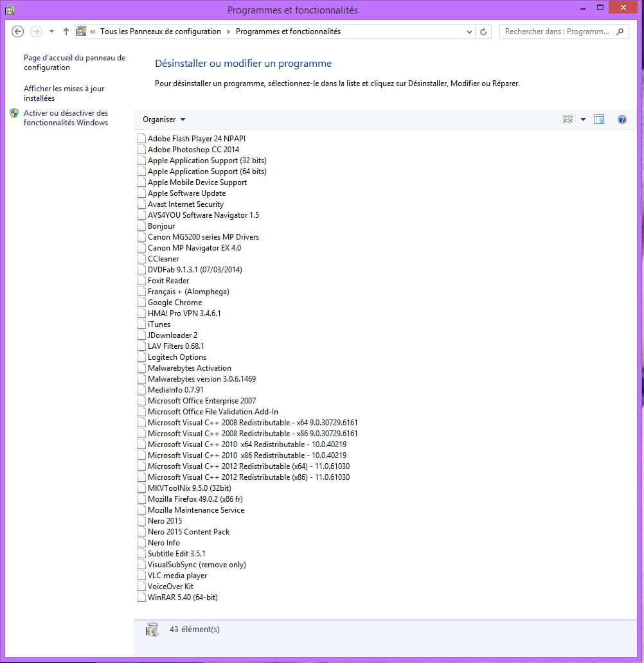
Task: Select the CCleaner entry
Action: (x=163, y=259)
